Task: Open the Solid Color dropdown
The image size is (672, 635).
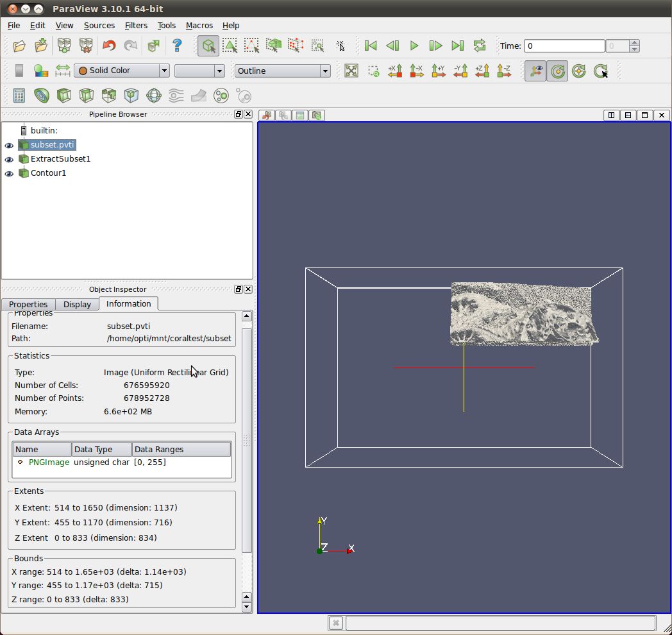Action: (x=122, y=71)
